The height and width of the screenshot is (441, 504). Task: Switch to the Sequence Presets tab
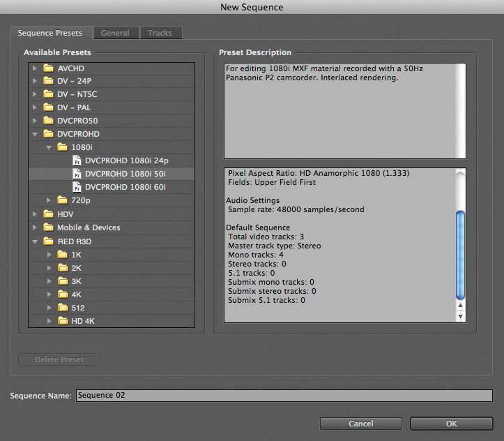tap(51, 33)
